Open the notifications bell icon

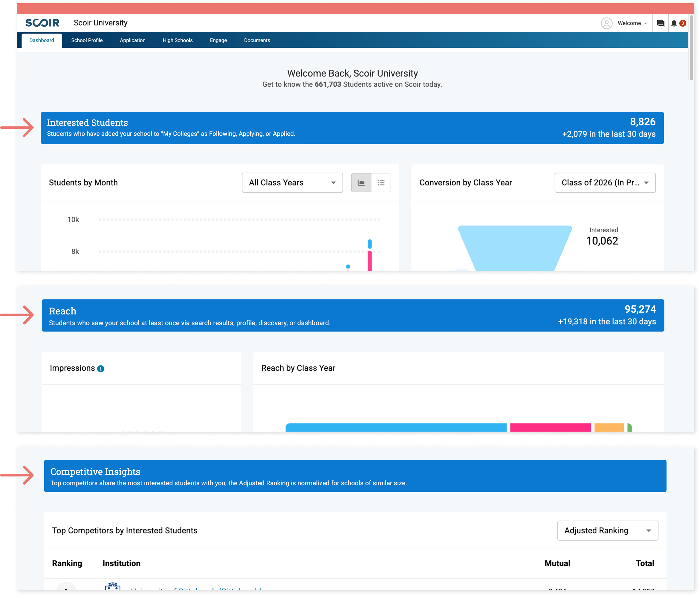click(674, 23)
